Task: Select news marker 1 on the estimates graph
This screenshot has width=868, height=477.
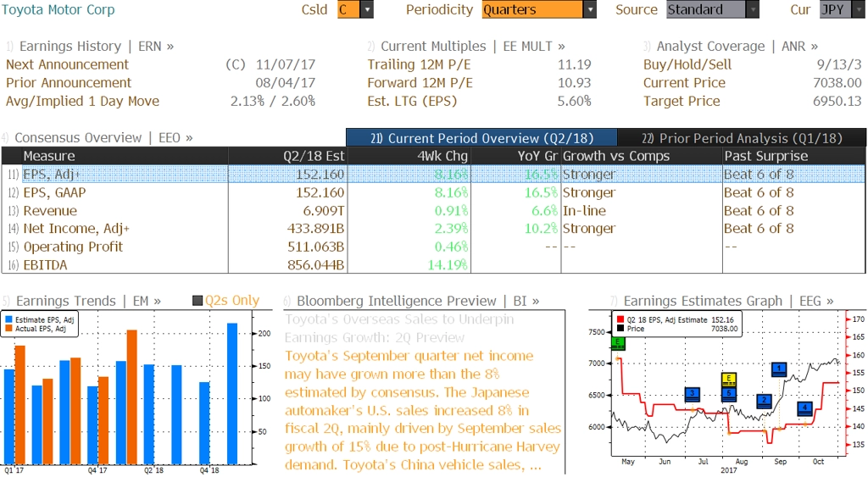Action: [779, 369]
